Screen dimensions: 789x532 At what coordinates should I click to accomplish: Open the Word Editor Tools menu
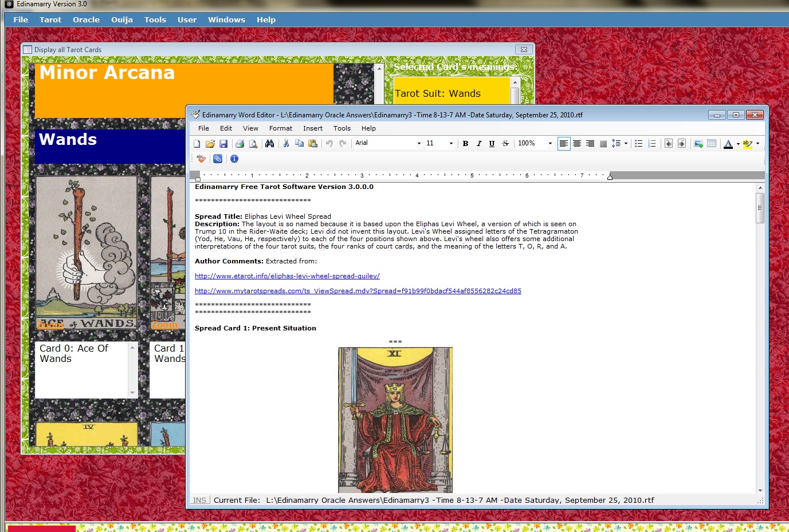342,128
